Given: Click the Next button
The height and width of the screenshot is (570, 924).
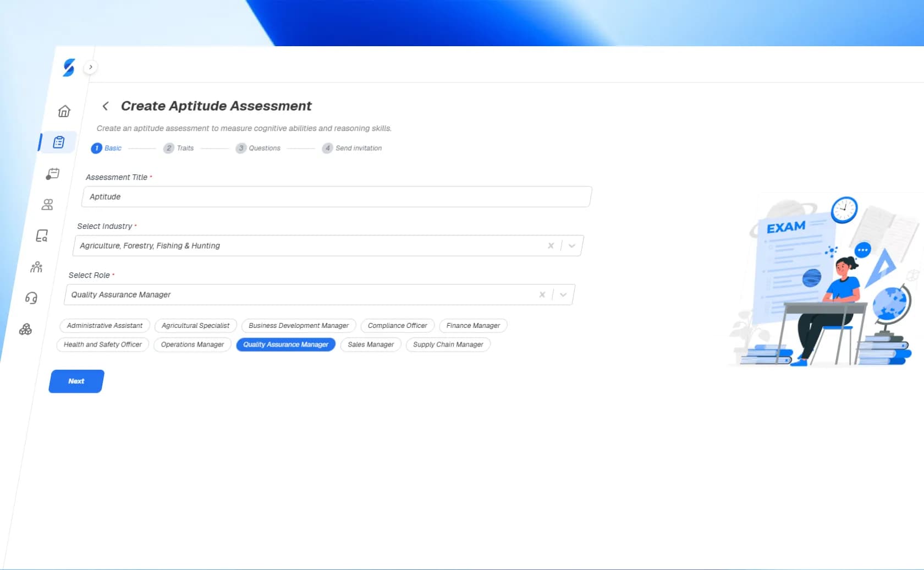Looking at the screenshot, I should pos(75,381).
